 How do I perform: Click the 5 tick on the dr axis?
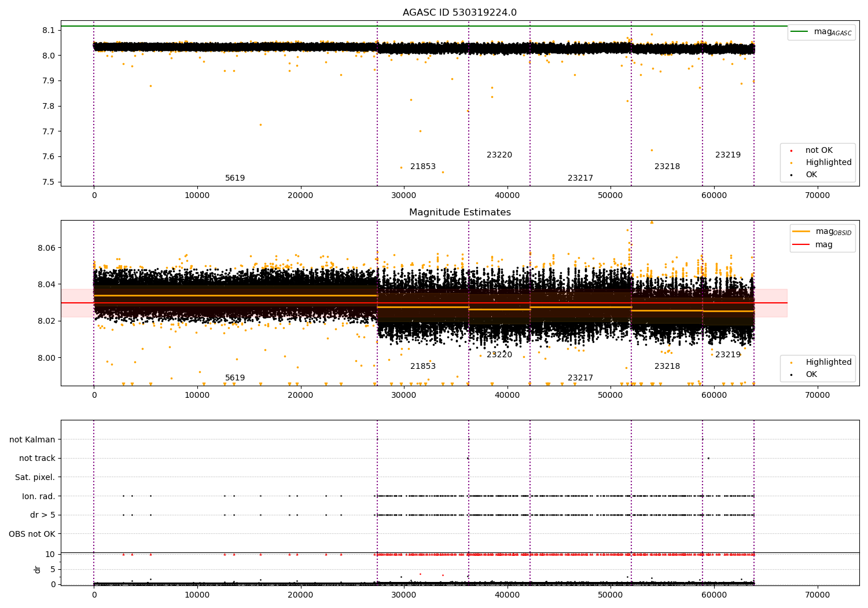[53, 569]
